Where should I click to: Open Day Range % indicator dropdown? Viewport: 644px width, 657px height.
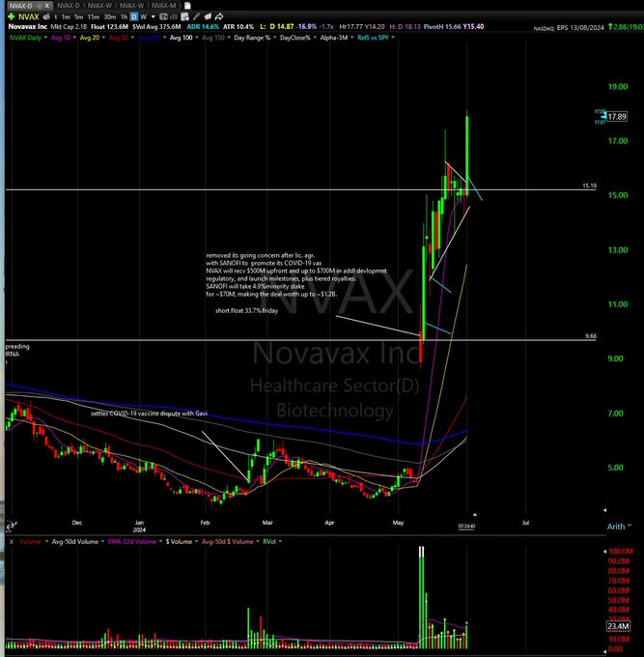pyautogui.click(x=274, y=38)
